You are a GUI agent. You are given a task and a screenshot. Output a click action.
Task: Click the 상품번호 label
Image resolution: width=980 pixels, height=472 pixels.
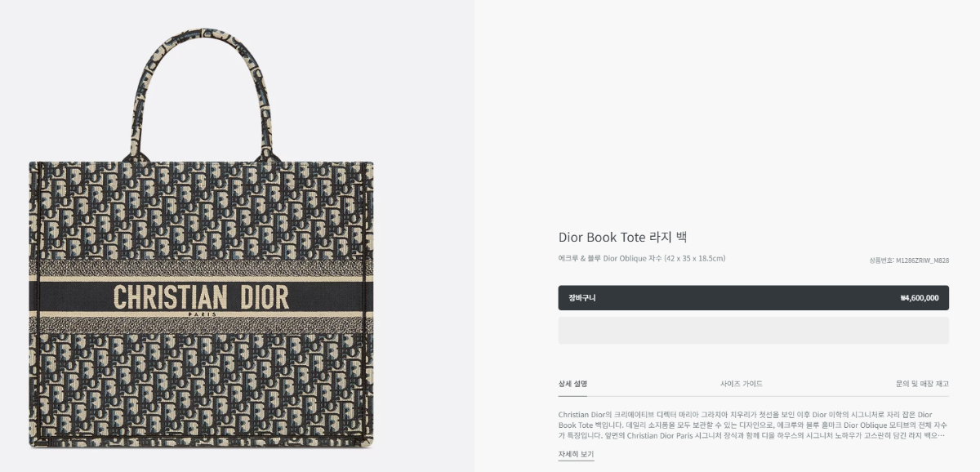point(881,260)
